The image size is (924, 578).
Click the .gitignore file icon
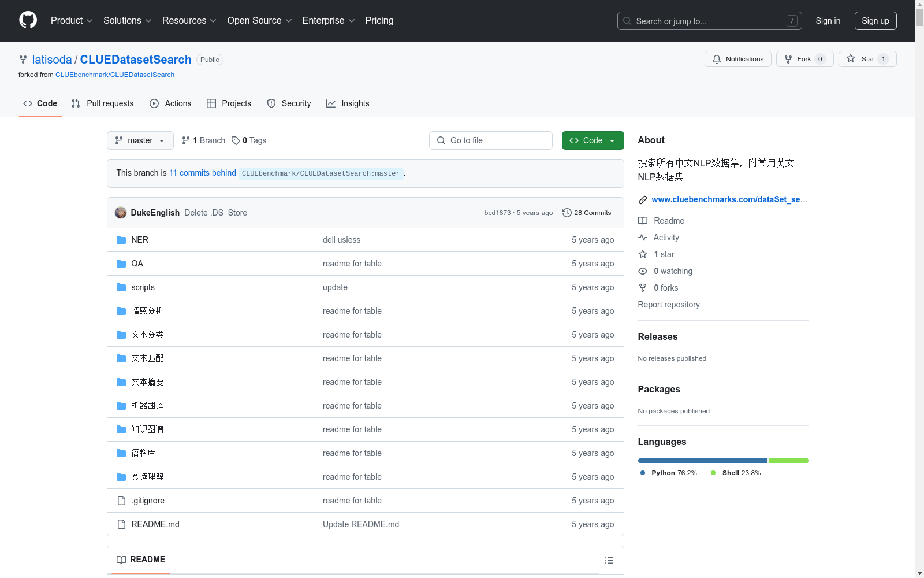click(x=121, y=501)
